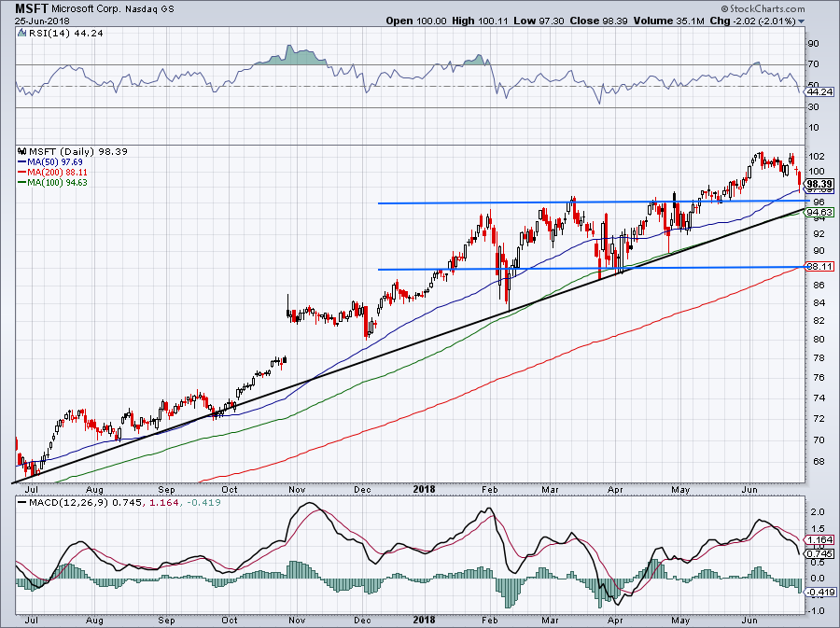
Task: Select the MSFT ticker symbol in header
Action: (x=32, y=8)
